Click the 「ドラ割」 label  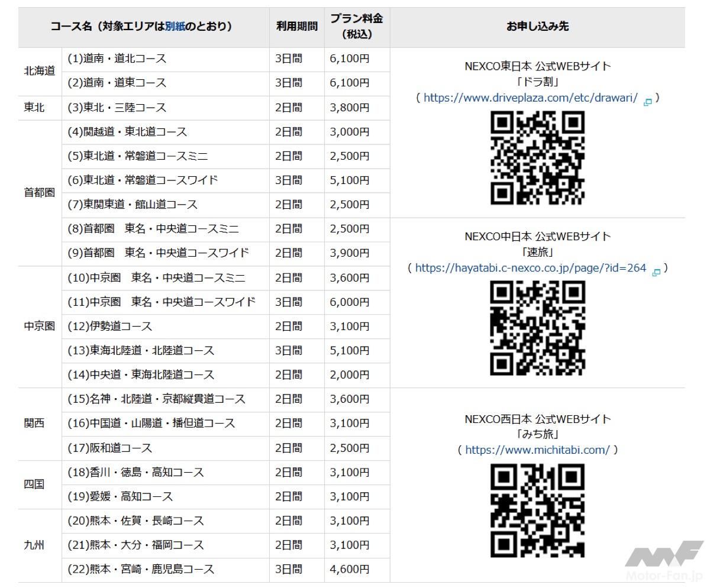click(537, 82)
